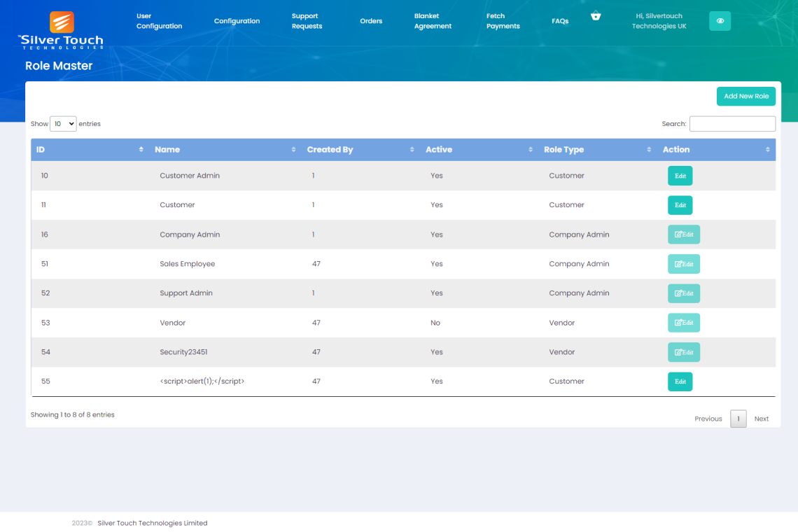Open the shopping basket icon

tap(596, 16)
